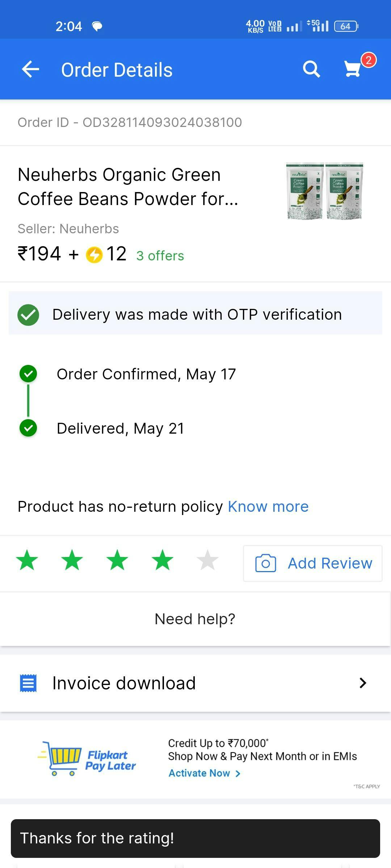Tap the camera icon for review
This screenshot has height=868, width=391.
click(x=265, y=563)
